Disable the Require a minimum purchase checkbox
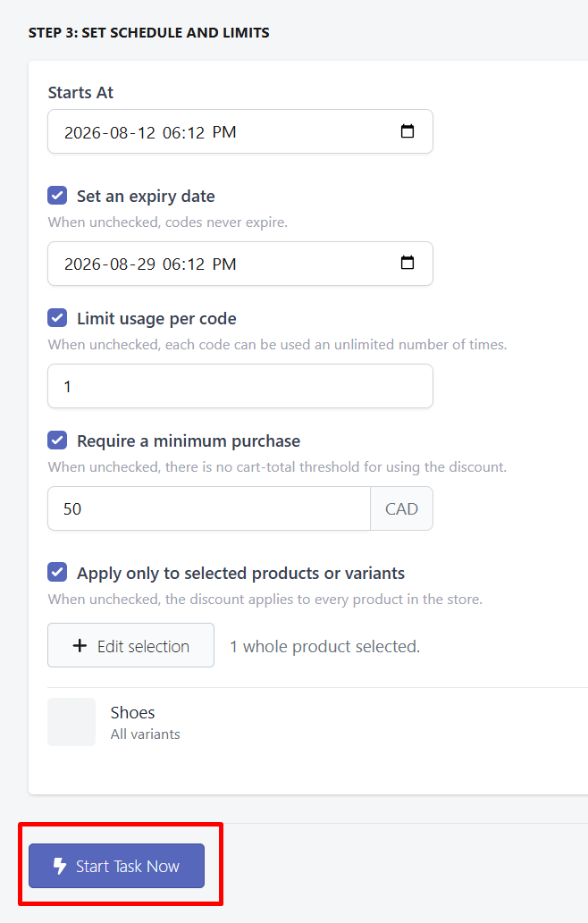The height and width of the screenshot is (923, 588). (57, 441)
